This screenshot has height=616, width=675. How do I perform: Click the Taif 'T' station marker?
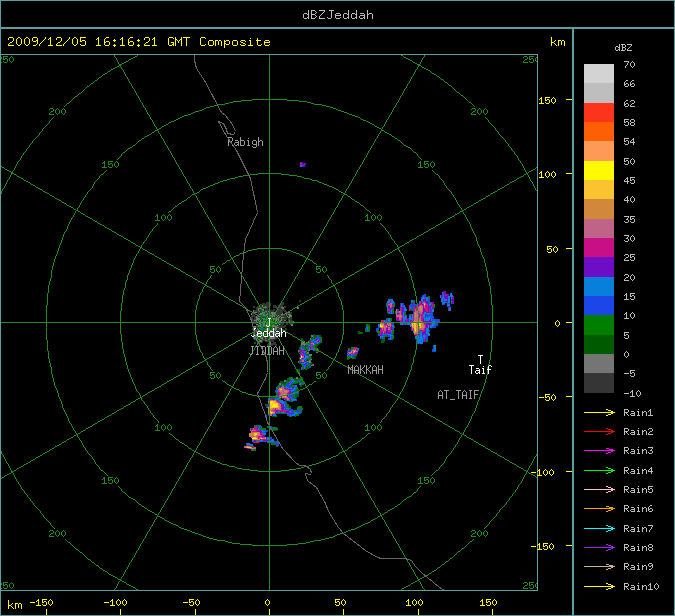pyautogui.click(x=480, y=359)
